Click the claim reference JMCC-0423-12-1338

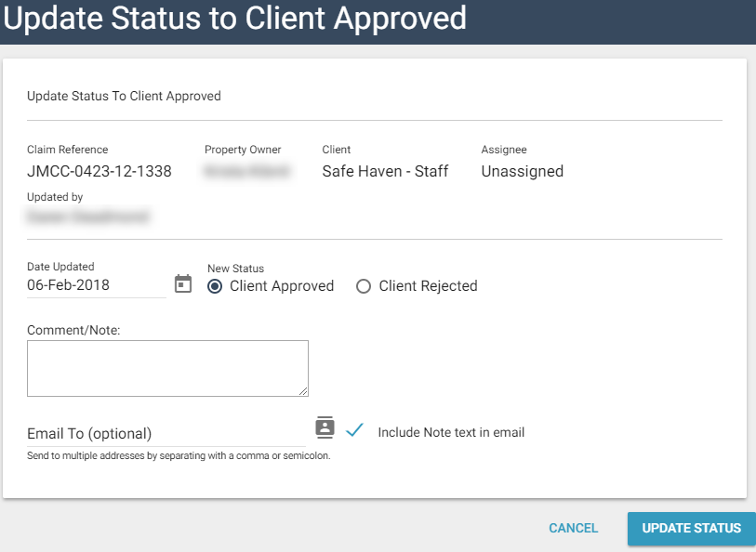tap(99, 171)
